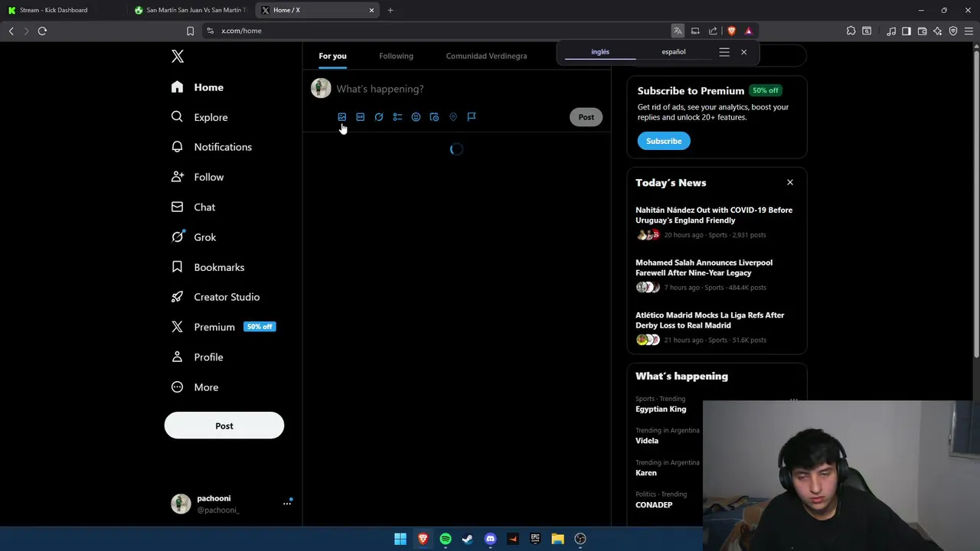Schedule the post with the calendar icon
The width and height of the screenshot is (980, 551).
pyautogui.click(x=434, y=117)
